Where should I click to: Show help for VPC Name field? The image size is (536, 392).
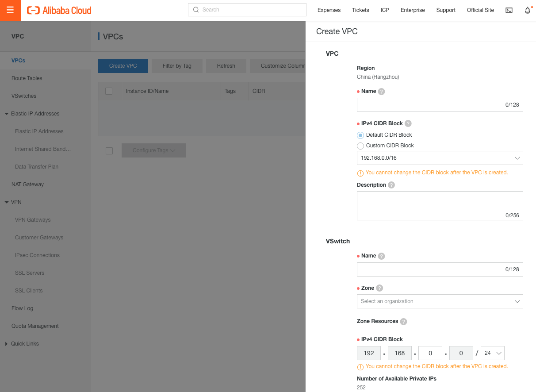coord(381,92)
